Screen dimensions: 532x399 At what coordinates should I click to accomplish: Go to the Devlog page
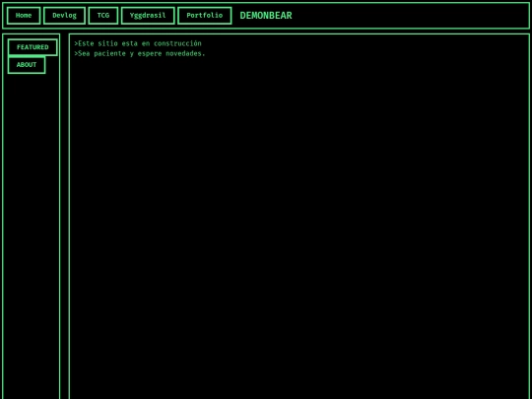64,16
